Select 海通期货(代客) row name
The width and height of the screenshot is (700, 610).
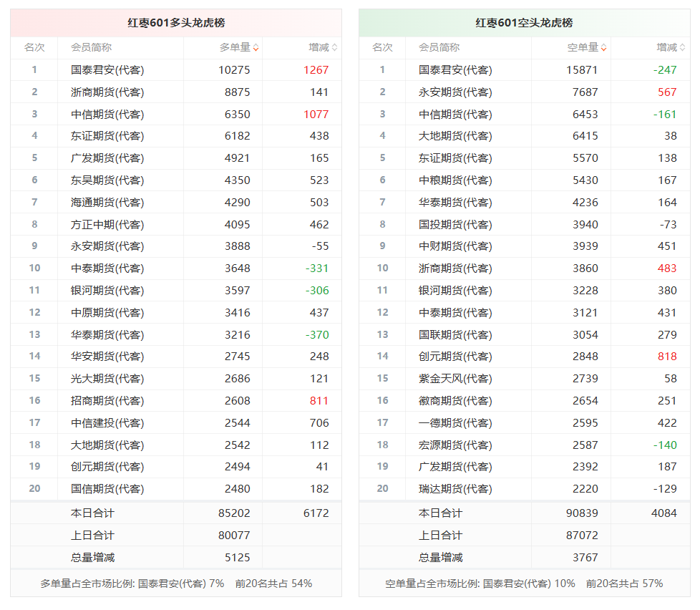[x=107, y=203]
